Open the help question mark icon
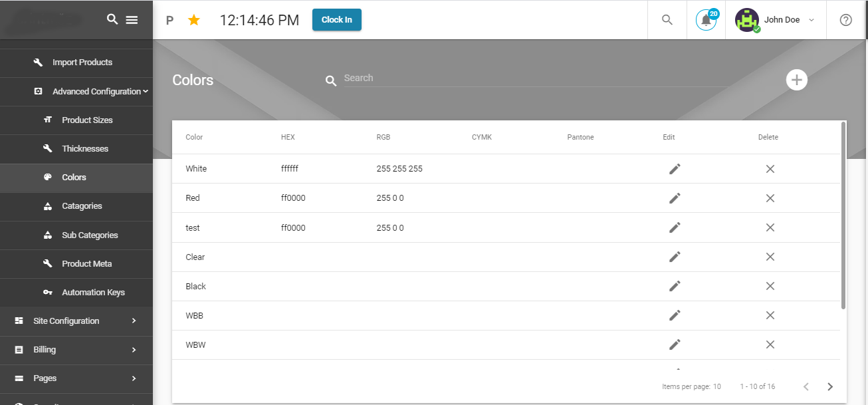The width and height of the screenshot is (868, 405). [x=846, y=20]
